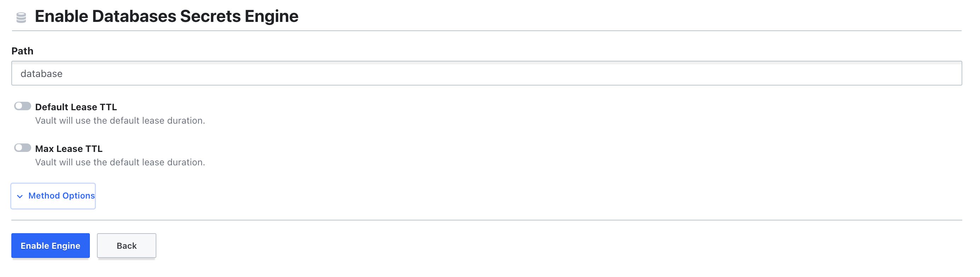Enable the Max Lease TTL switch

tap(22, 148)
